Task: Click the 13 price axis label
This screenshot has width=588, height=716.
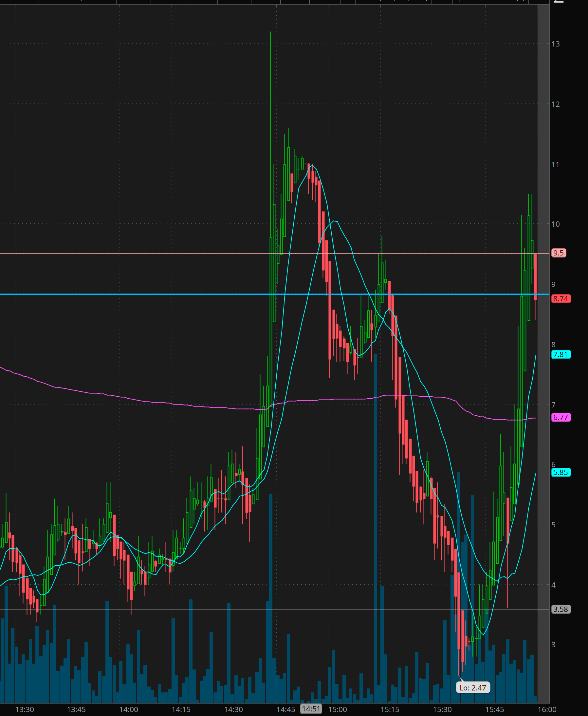Action: 556,44
